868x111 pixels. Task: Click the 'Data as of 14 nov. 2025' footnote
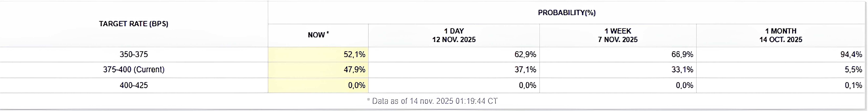[x=433, y=101]
